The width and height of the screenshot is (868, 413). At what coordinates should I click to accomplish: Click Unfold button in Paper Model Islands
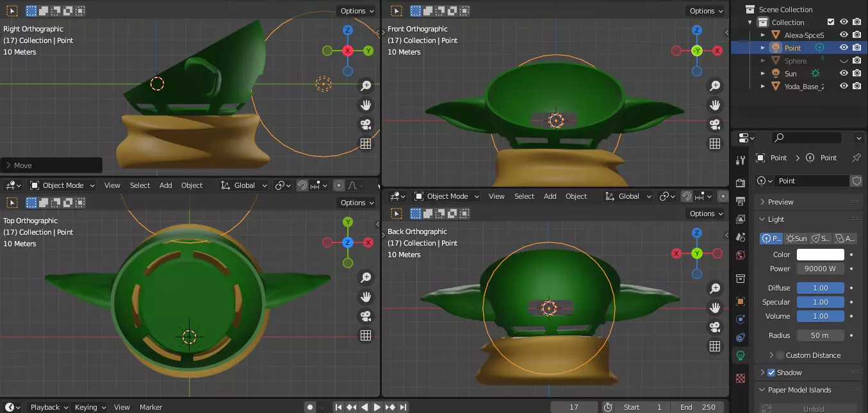(x=814, y=409)
